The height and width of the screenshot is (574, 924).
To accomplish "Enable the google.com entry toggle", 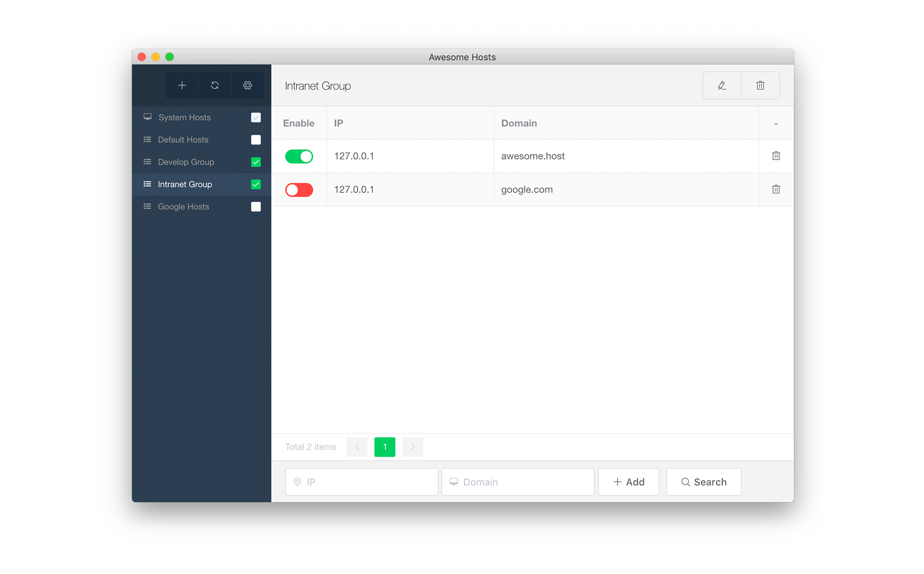I will (299, 190).
